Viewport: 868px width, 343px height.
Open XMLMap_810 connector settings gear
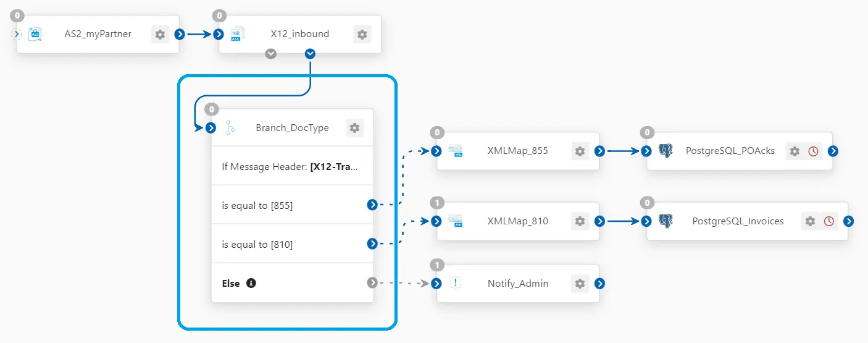coord(580,221)
